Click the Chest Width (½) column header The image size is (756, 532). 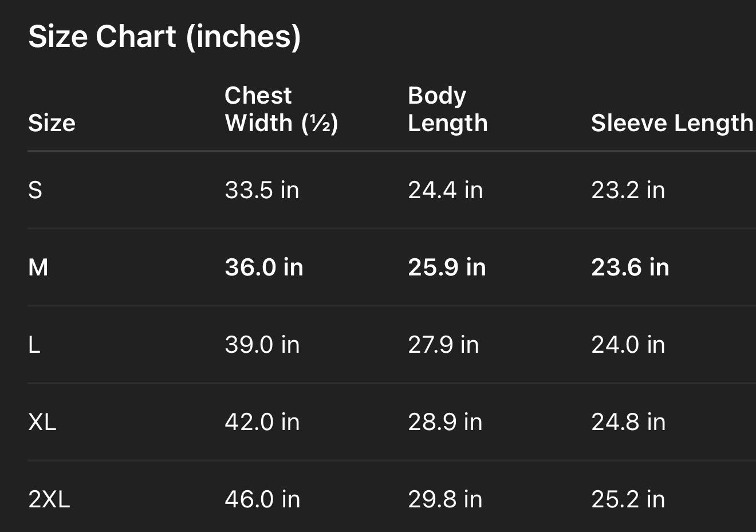point(281,109)
